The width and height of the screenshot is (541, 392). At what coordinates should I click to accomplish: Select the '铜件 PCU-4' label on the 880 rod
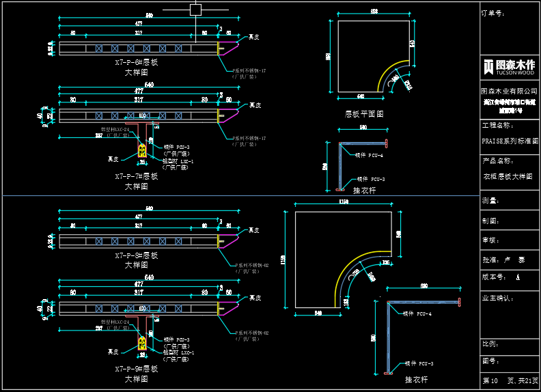point(417,313)
